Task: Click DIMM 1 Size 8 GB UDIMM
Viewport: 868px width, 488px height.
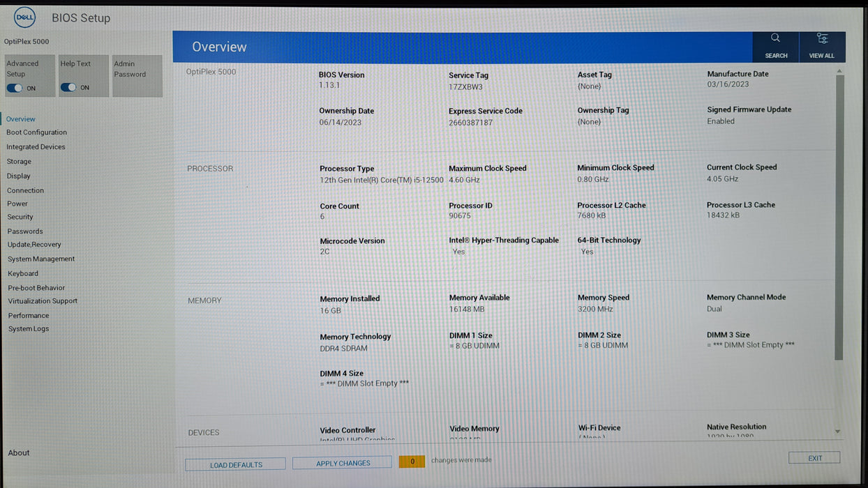Action: [x=474, y=346]
